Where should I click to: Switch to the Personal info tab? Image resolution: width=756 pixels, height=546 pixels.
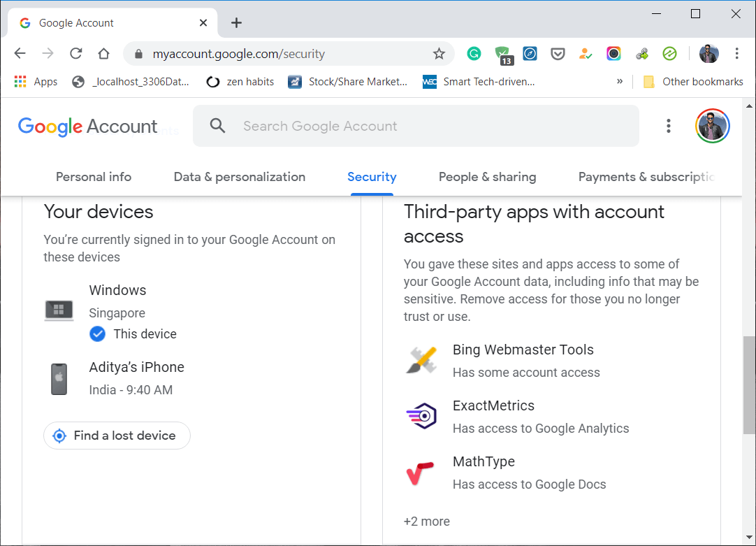pos(93,177)
